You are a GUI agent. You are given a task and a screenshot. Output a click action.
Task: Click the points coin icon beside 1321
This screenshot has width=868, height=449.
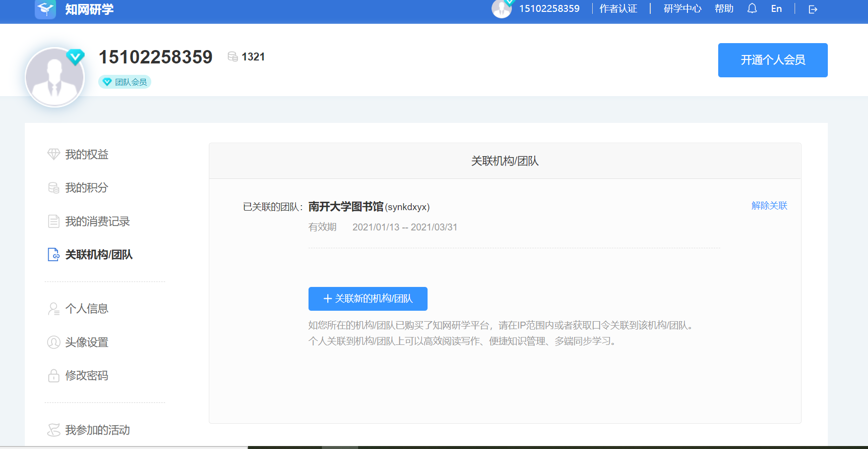coord(233,56)
